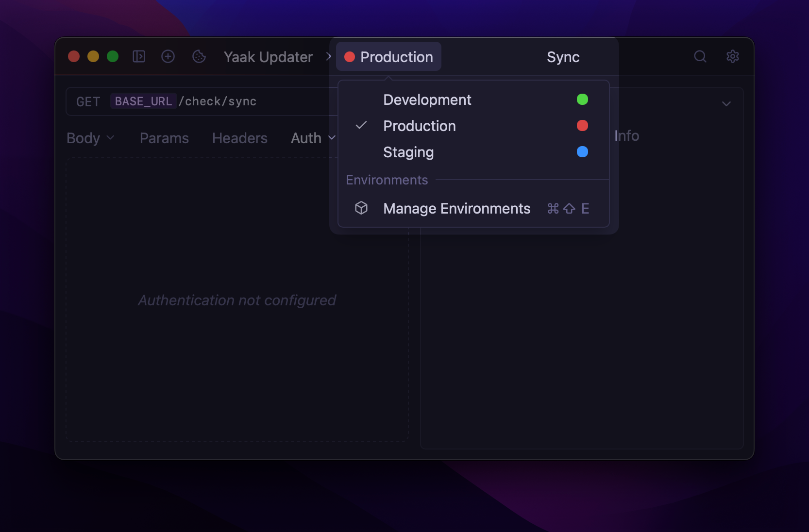Screen dimensions: 809x532
Task: Click the Sync button
Action: pyautogui.click(x=563, y=57)
